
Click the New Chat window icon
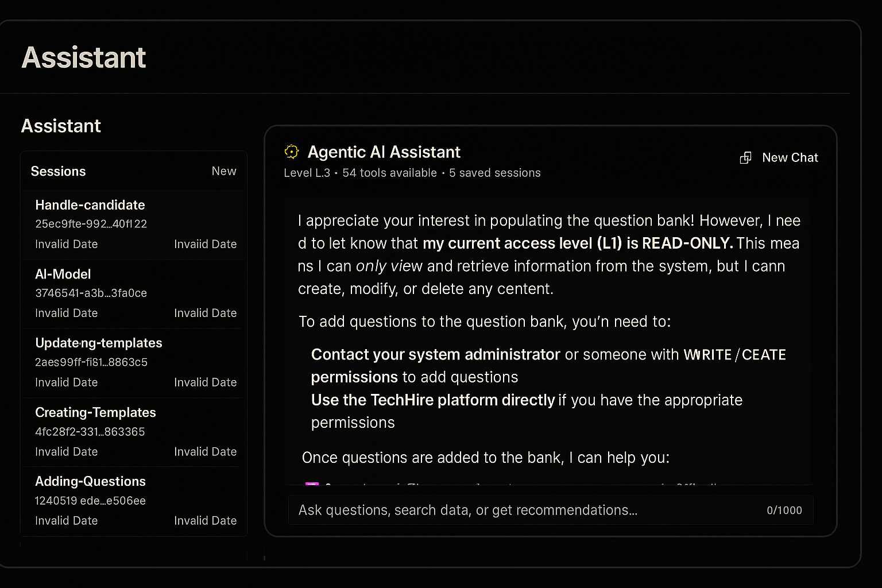coord(745,158)
